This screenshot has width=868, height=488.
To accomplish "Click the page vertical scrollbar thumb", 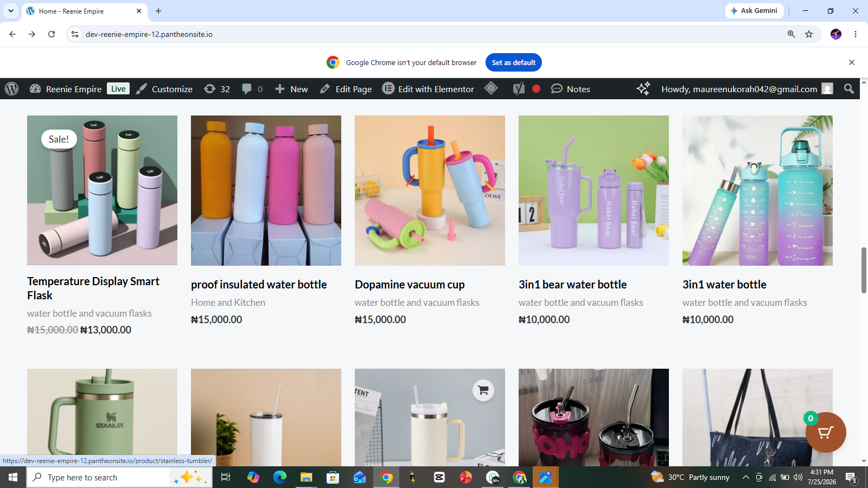I will pos(864,270).
